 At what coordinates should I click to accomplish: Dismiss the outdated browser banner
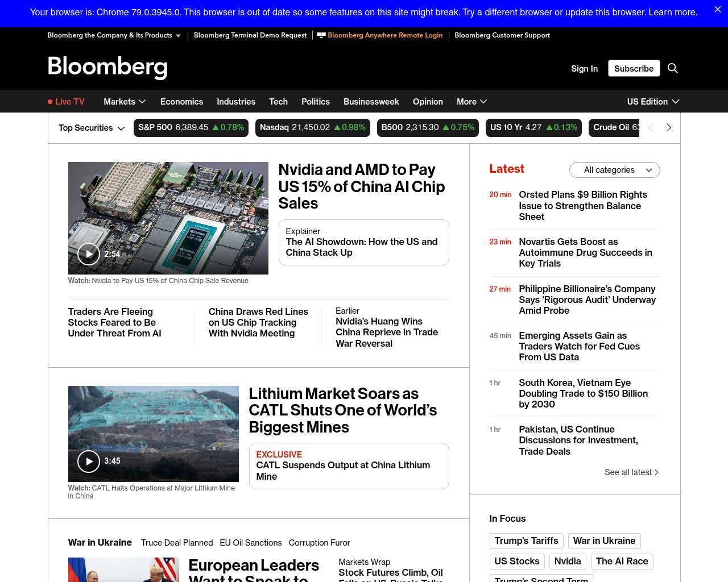718,10
